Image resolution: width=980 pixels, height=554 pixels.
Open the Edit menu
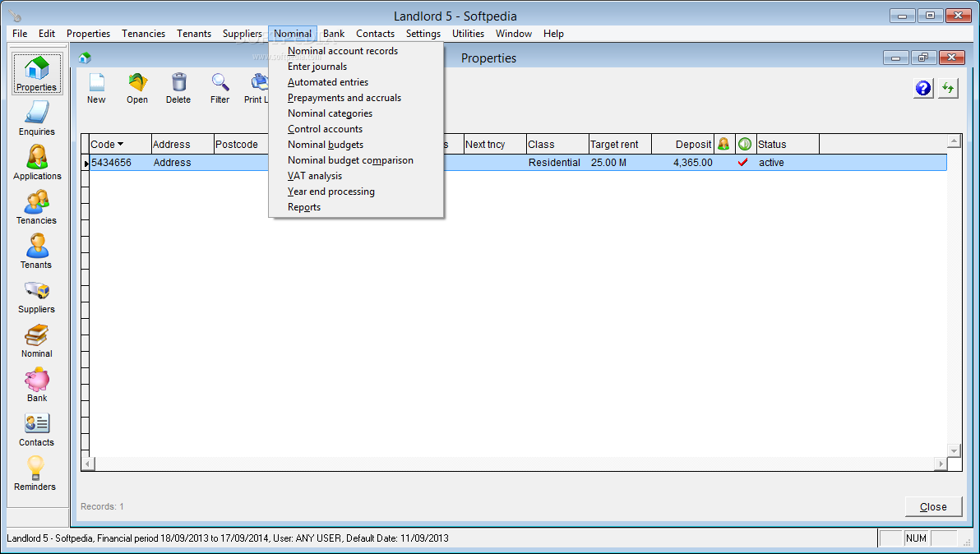click(47, 34)
